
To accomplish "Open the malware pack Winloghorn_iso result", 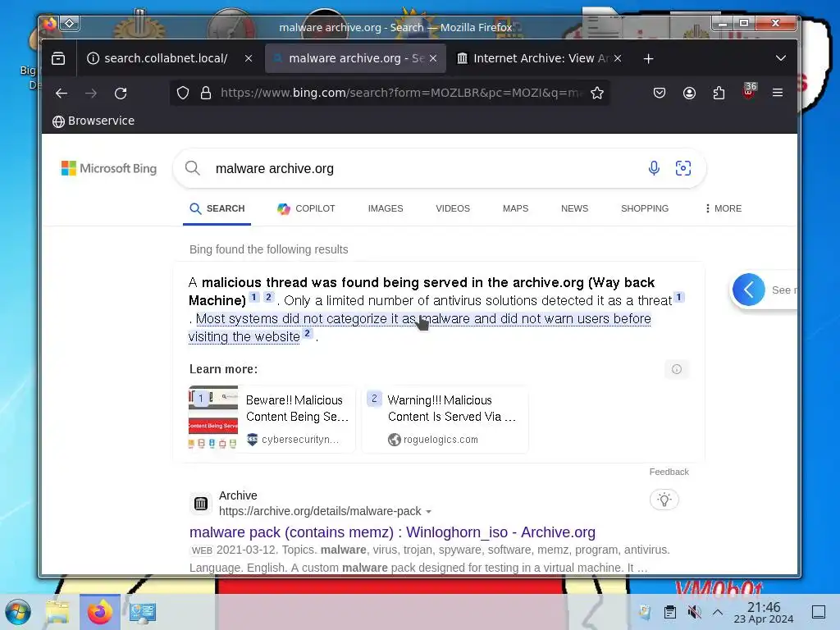I will (x=392, y=532).
